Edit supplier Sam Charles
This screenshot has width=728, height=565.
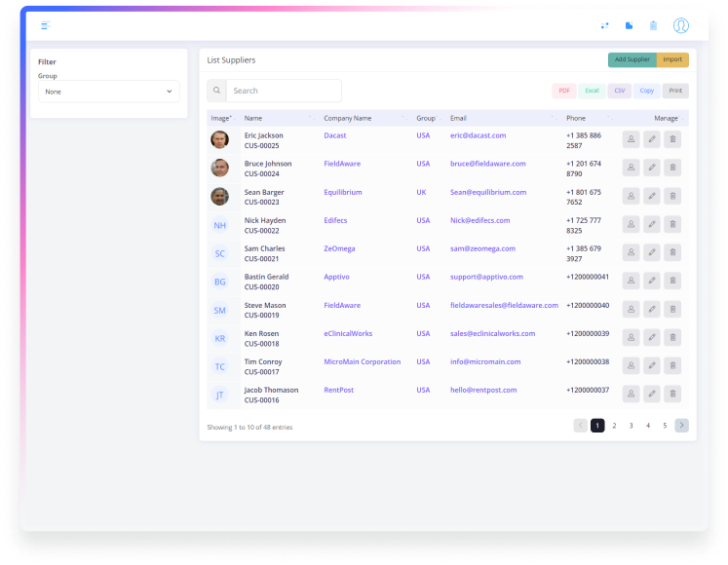pos(652,252)
